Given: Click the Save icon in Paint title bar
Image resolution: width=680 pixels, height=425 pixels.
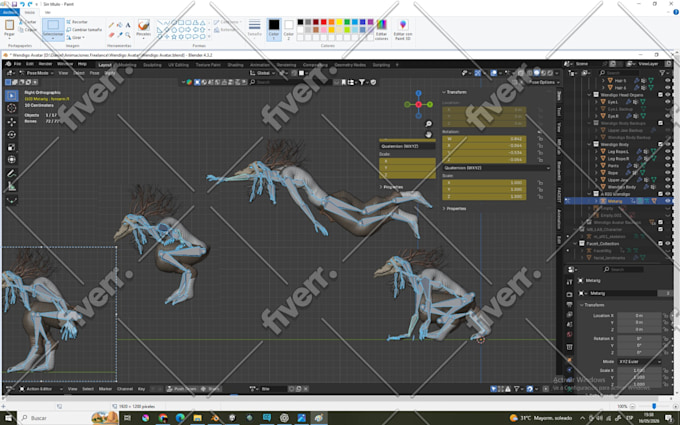Looking at the screenshot, I should tap(14, 4).
